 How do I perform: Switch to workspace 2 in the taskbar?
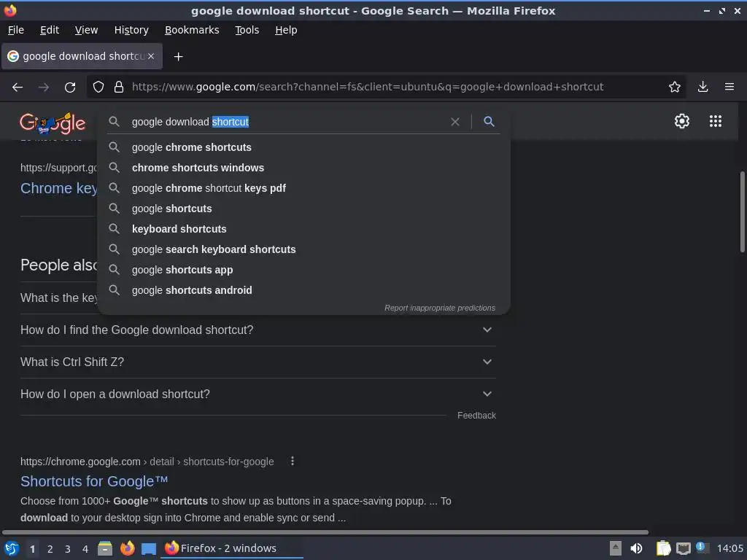50,549
